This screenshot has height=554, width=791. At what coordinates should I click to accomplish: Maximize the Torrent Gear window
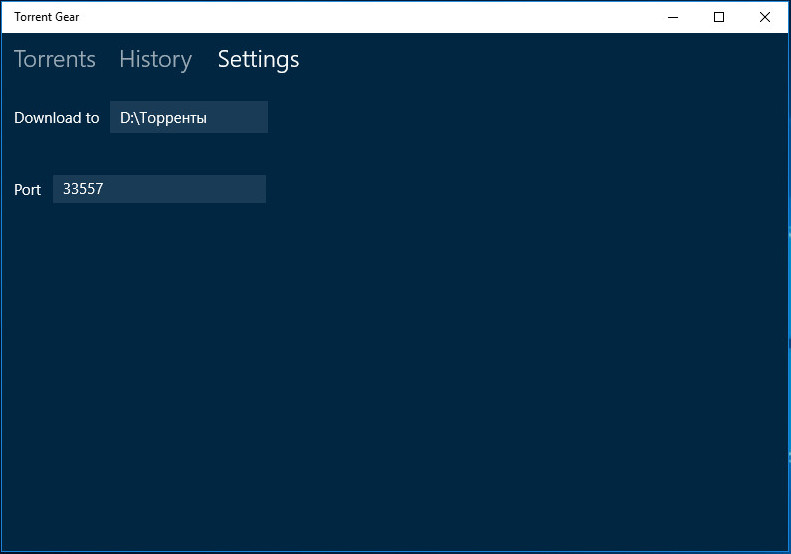(719, 17)
